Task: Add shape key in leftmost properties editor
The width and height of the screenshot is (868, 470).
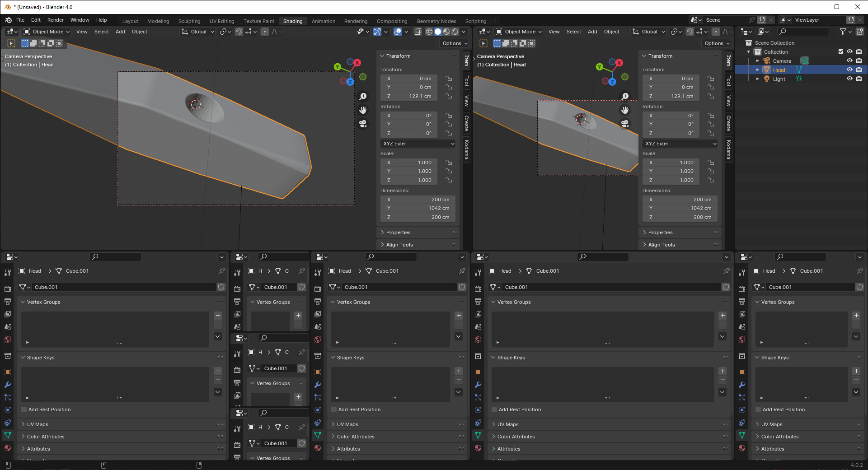Action: pos(218,371)
